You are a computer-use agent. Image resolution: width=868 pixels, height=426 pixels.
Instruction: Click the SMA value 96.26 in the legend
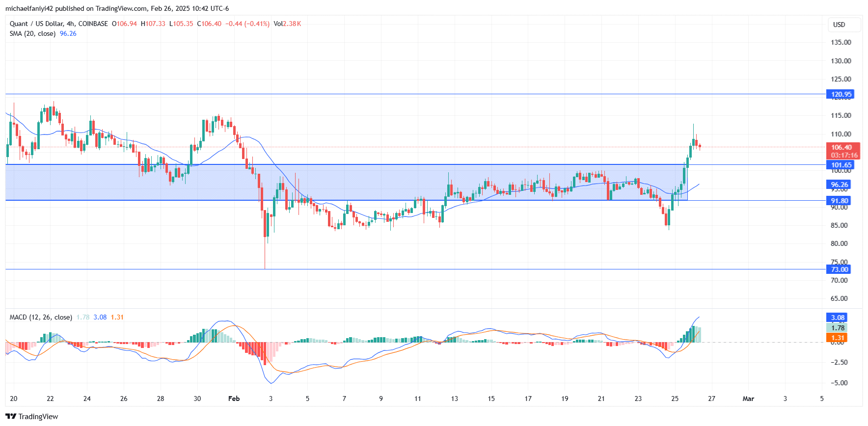[x=68, y=33]
